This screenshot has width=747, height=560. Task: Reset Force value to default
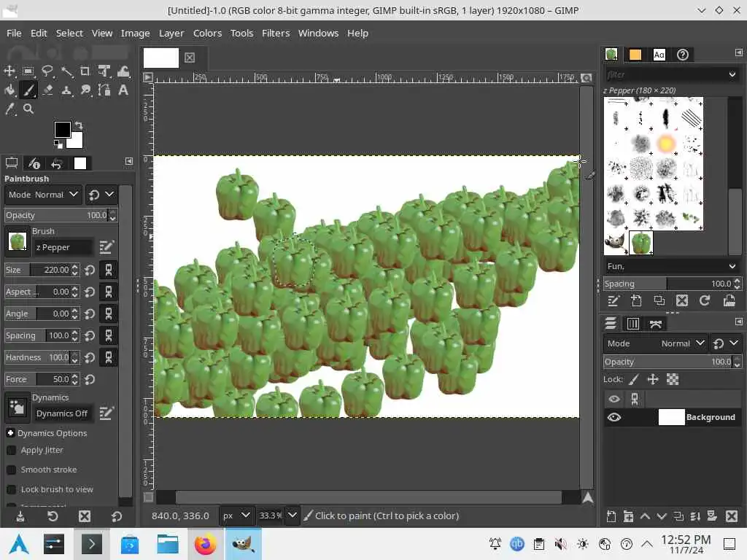click(90, 379)
